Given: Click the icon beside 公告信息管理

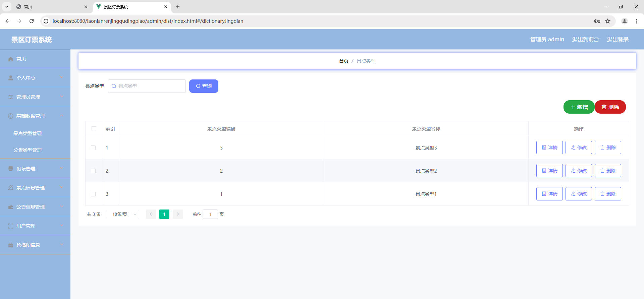Looking at the screenshot, I should pos(11,207).
